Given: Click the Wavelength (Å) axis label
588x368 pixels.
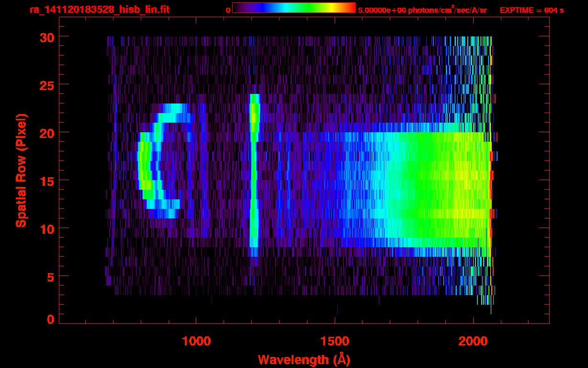Looking at the screenshot, I should click(x=304, y=359).
